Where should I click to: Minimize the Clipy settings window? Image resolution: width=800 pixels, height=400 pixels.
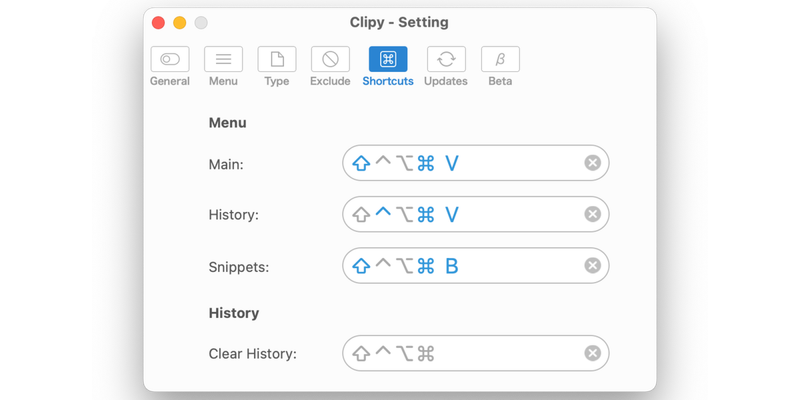(x=180, y=22)
